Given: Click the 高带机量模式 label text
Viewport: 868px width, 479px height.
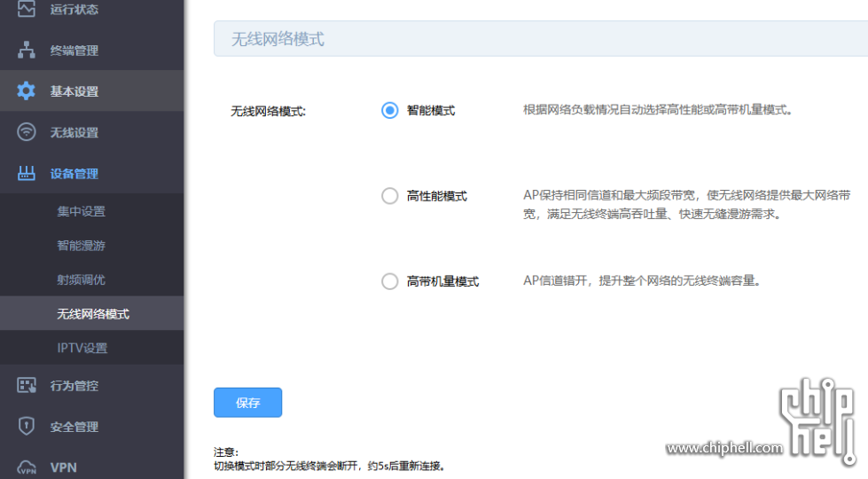Looking at the screenshot, I should tap(442, 281).
